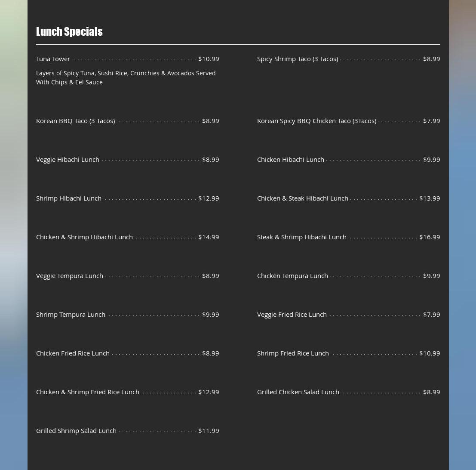476x470 pixels.
Task: Click Chicken & Shrimp Hibachi Lunch name
Action: click(84, 237)
